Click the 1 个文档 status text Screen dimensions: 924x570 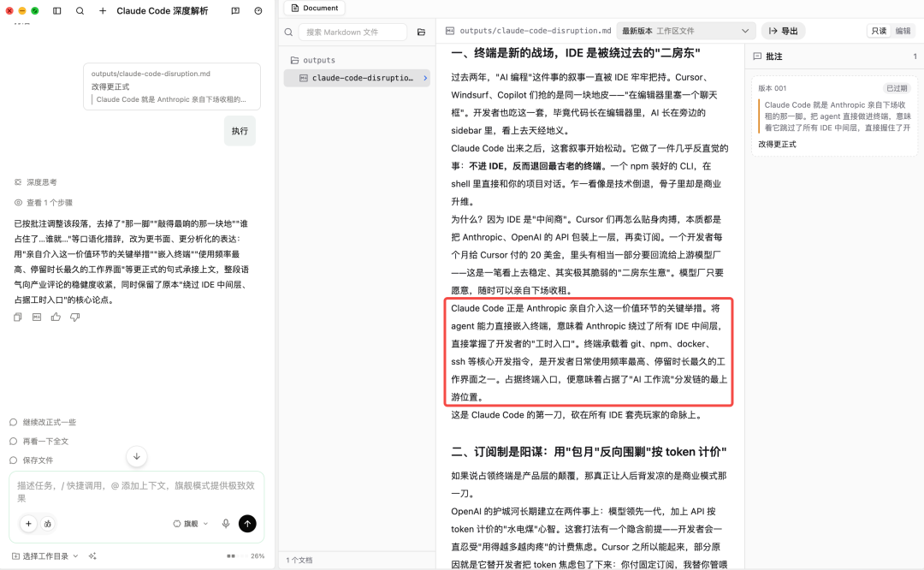[299, 560]
